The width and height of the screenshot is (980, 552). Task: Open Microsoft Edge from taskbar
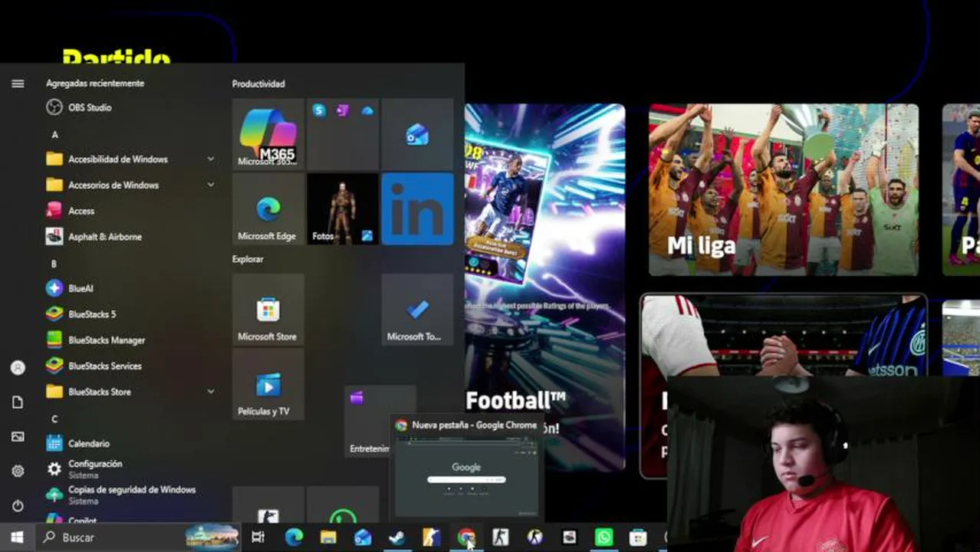pyautogui.click(x=294, y=537)
